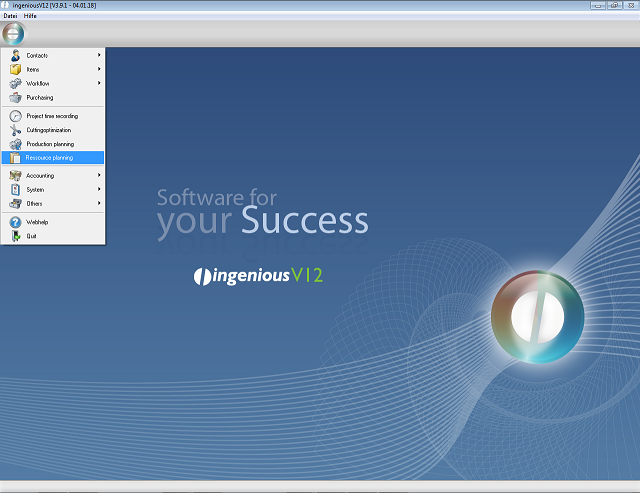This screenshot has height=493, width=640.
Task: Expand the Contacts submenu arrow
Action: (x=99, y=55)
